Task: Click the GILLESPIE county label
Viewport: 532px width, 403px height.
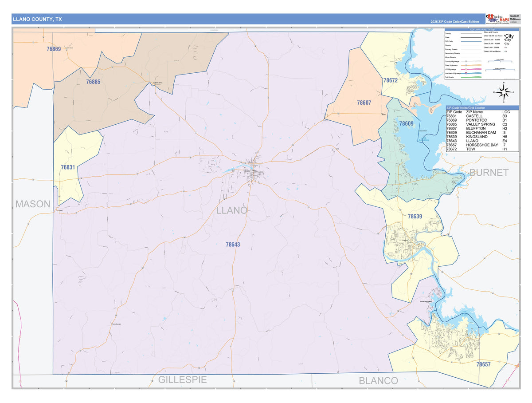Action: pos(183,380)
